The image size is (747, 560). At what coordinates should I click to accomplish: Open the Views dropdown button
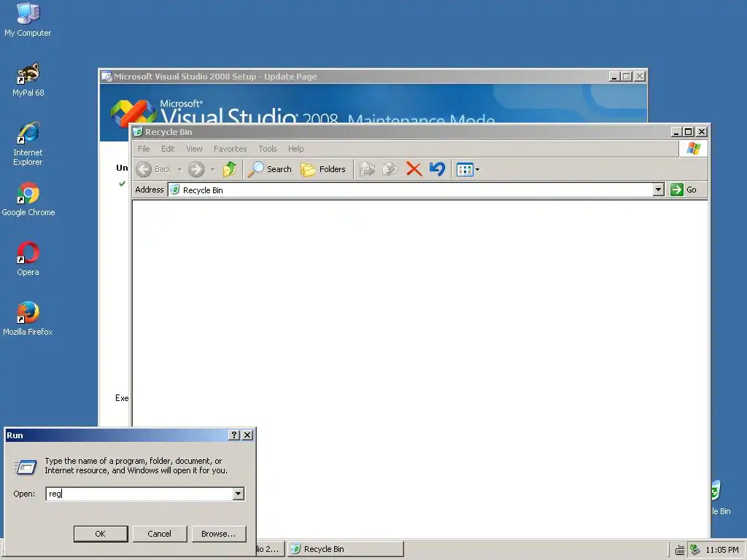468,169
